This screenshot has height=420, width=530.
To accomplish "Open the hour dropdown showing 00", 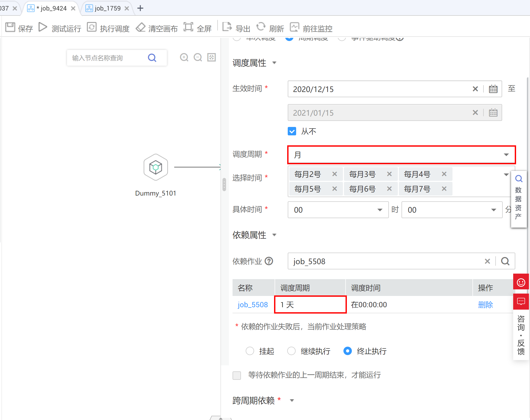I will coord(338,210).
